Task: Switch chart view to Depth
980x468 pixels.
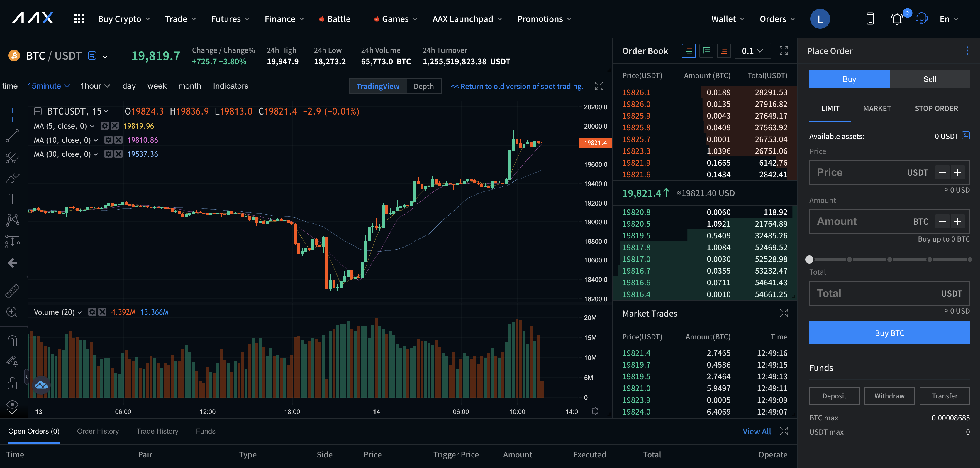Action: (x=423, y=86)
